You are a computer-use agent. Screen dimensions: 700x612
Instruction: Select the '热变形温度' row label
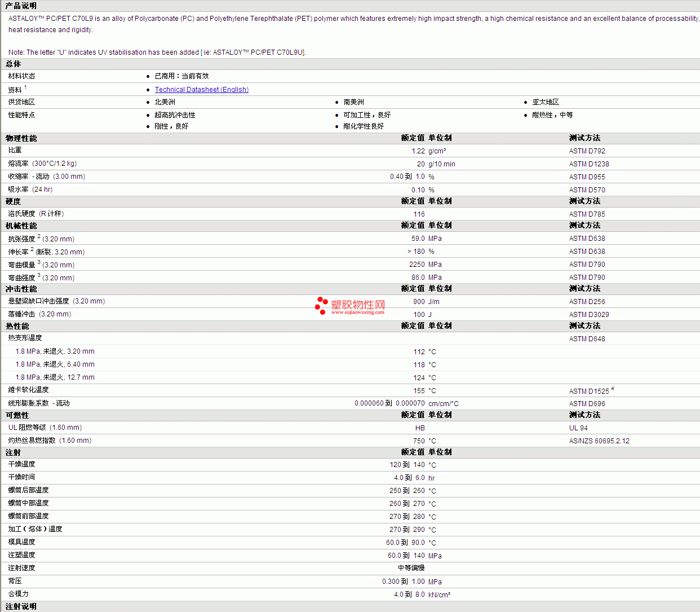click(x=25, y=338)
